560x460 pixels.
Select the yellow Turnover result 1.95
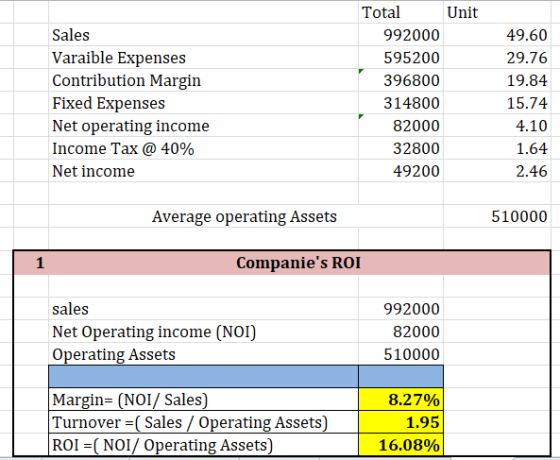[401, 422]
